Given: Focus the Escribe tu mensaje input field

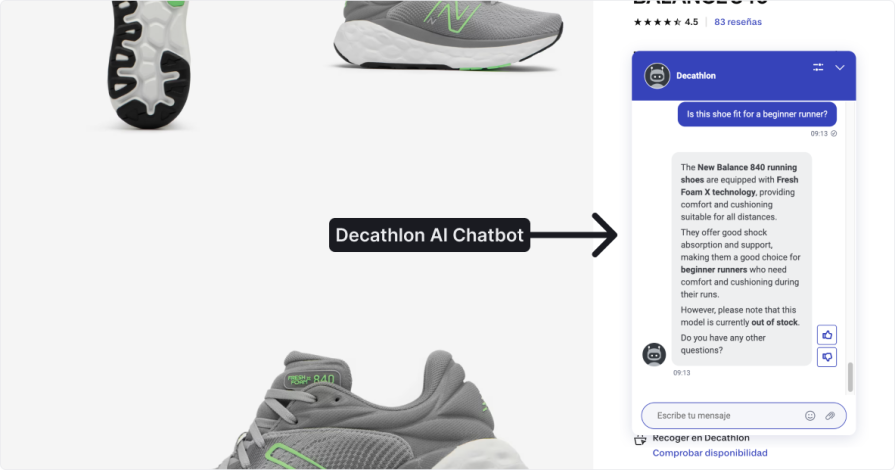Looking at the screenshot, I should click(744, 416).
